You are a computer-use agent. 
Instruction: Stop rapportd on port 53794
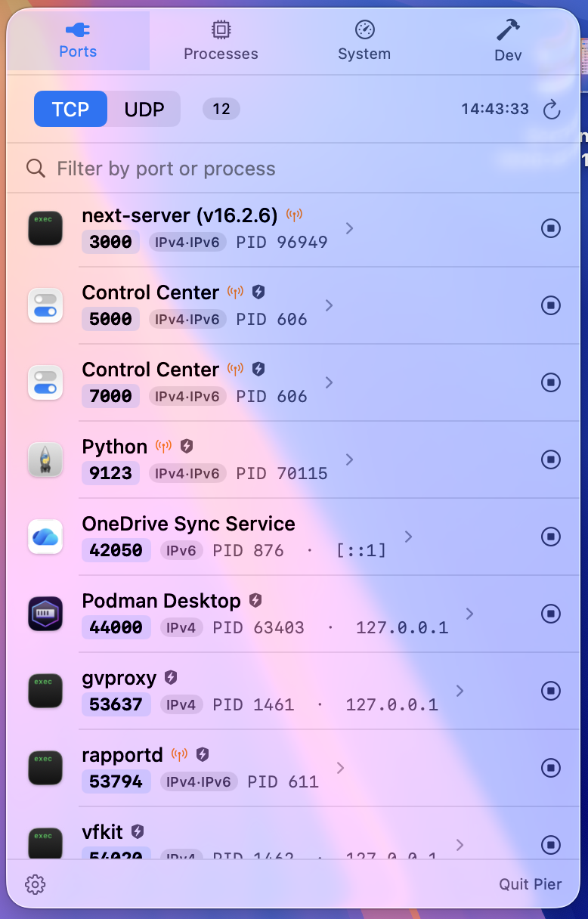pos(551,768)
